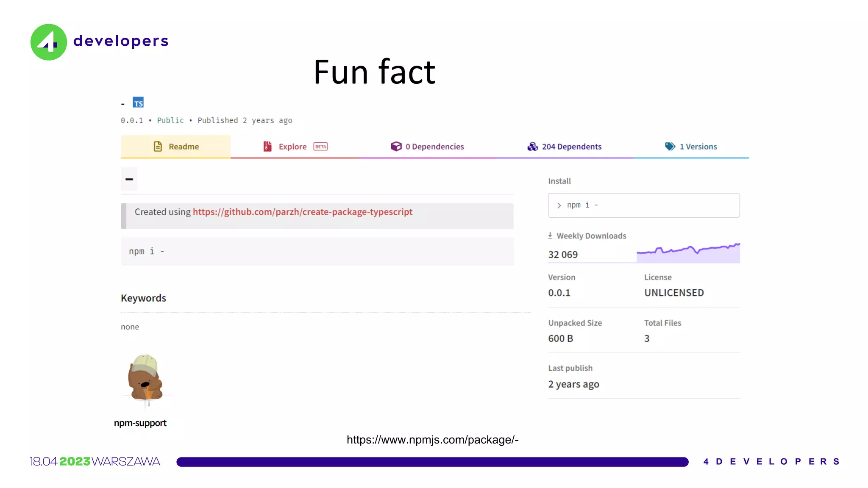Open the npm-support maintainer link

pyautogui.click(x=140, y=423)
